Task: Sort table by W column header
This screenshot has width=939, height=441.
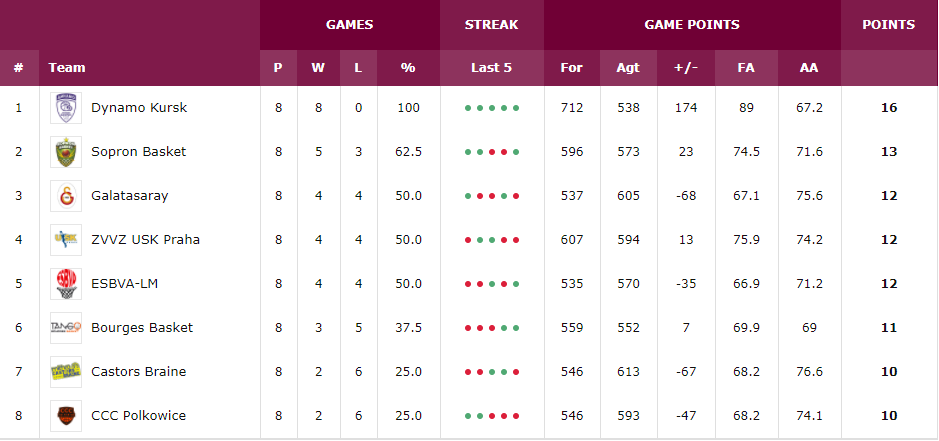Action: [318, 68]
